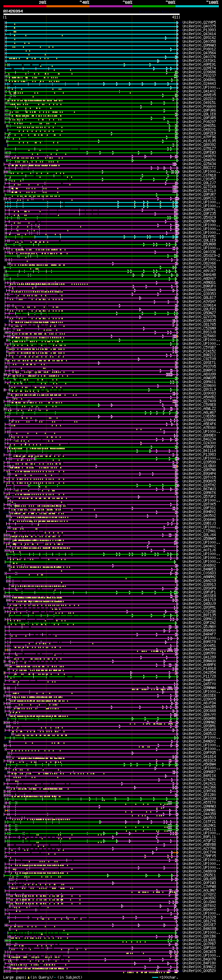Open hit UniRef100_A9PE91
This screenshot has width=222, height=980.
pyautogui.click(x=199, y=64)
